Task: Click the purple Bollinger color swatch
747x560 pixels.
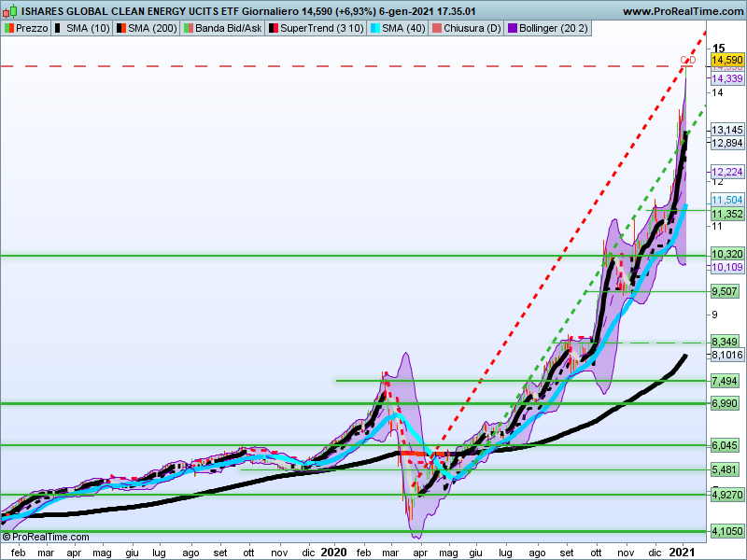Action: click(512, 29)
